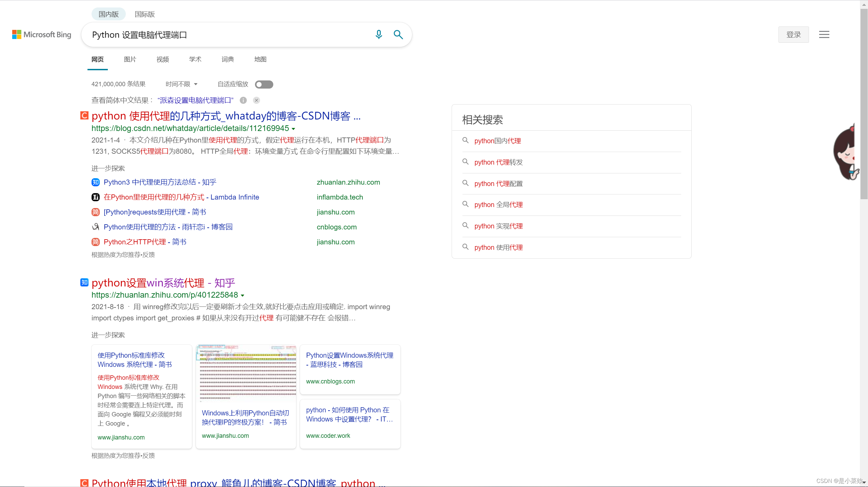Image resolution: width=868 pixels, height=487 pixels.
Task: Click the search icon beside python 实现代理
Action: 466,225
